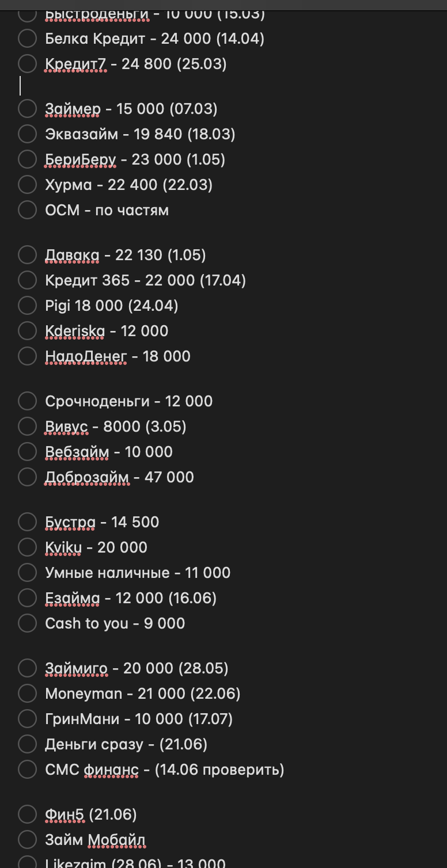Check the Cash to you circle
This screenshot has width=447, height=868.
pos(27,623)
